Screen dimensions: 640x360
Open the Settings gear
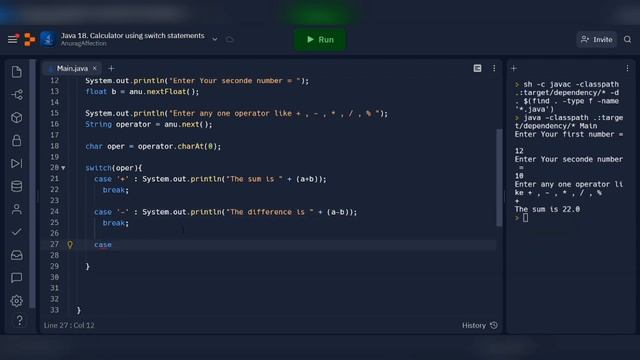tap(17, 301)
